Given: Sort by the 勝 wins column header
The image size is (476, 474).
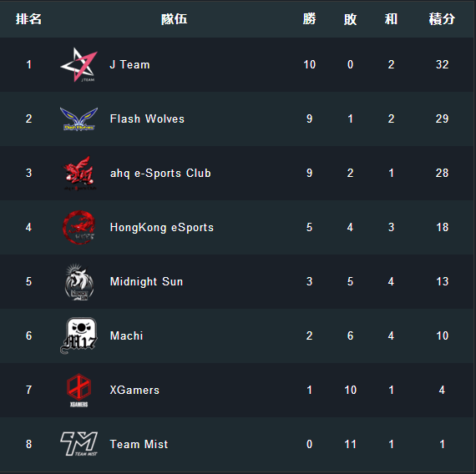Looking at the screenshot, I should [309, 19].
